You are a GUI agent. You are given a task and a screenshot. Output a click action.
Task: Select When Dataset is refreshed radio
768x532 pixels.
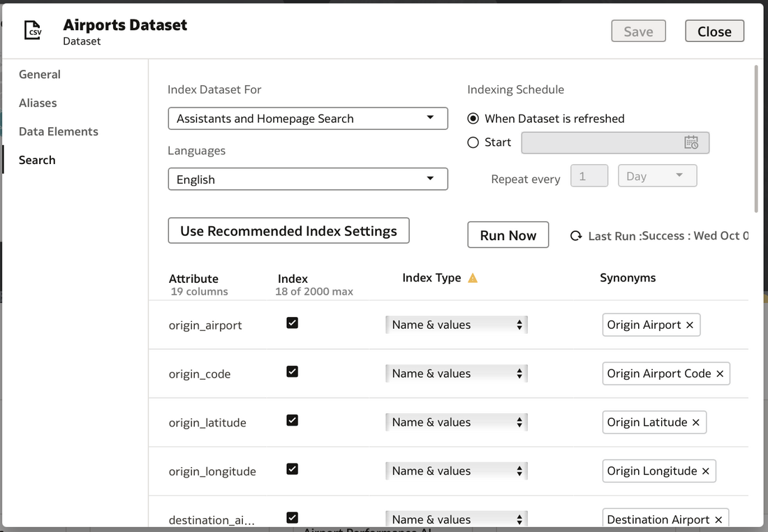(x=473, y=119)
